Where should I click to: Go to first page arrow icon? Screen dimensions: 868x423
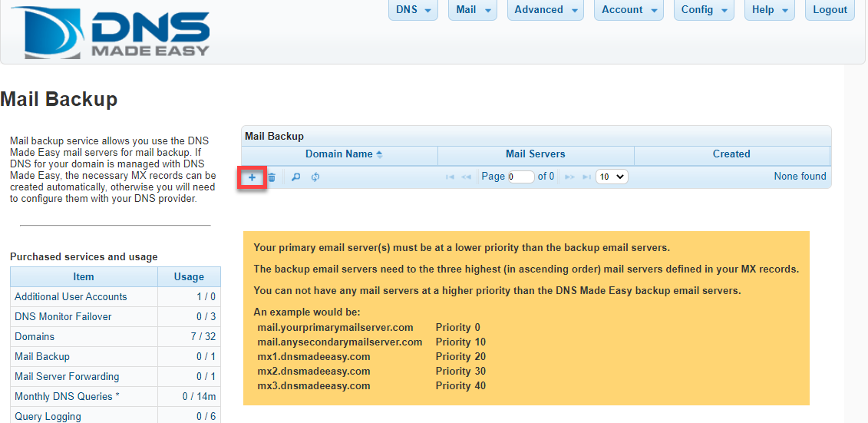pyautogui.click(x=450, y=177)
